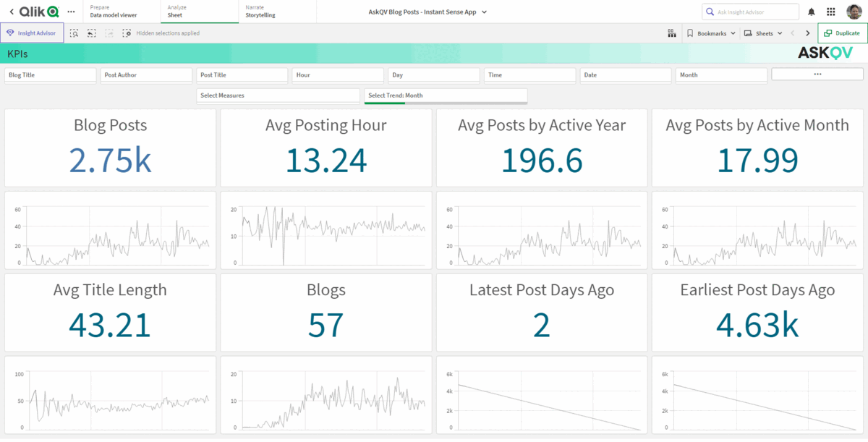Viewport: 868px width, 442px height.
Task: Open the smart search selections tool
Action: pyautogui.click(x=75, y=33)
